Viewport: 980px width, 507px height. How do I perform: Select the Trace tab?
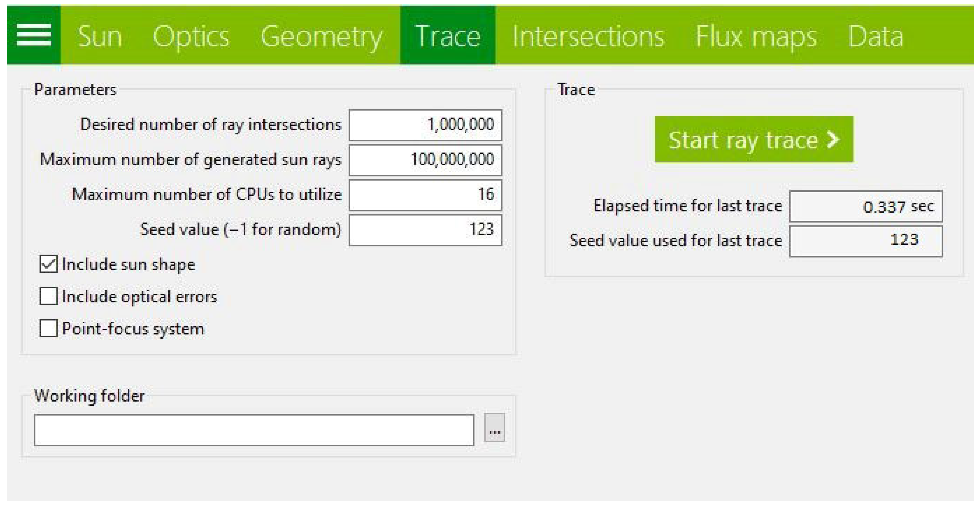[x=447, y=36]
